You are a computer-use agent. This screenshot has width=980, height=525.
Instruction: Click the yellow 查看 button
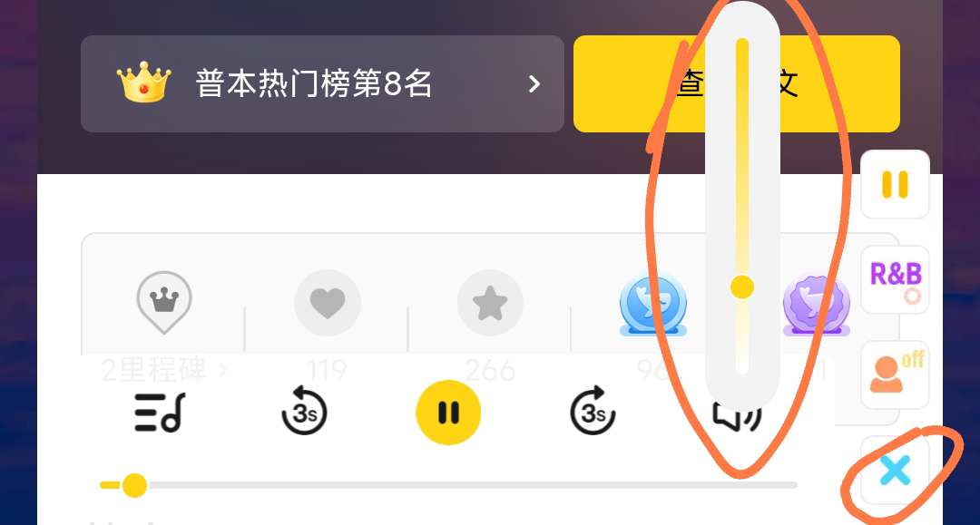click(x=736, y=83)
